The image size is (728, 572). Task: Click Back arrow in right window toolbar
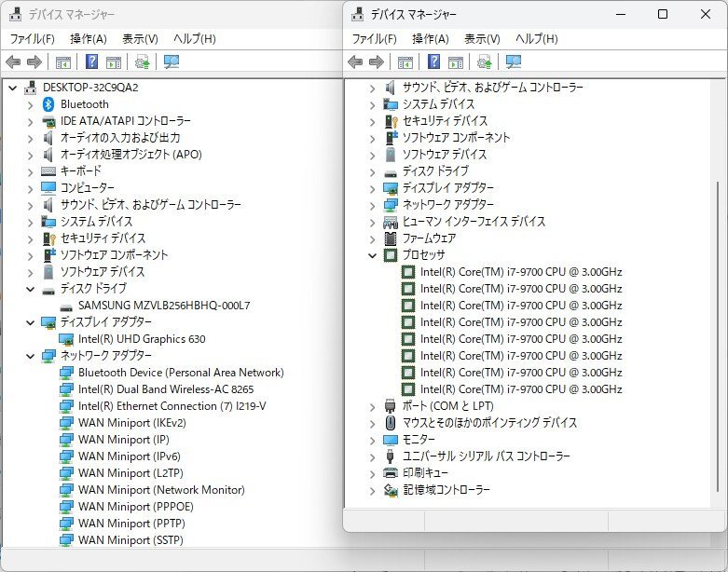(355, 61)
